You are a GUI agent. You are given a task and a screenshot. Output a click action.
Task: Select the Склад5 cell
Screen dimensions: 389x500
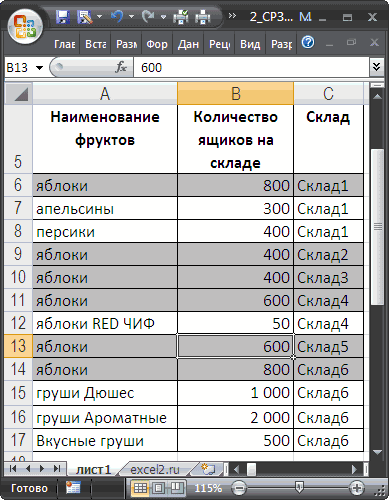click(x=329, y=346)
